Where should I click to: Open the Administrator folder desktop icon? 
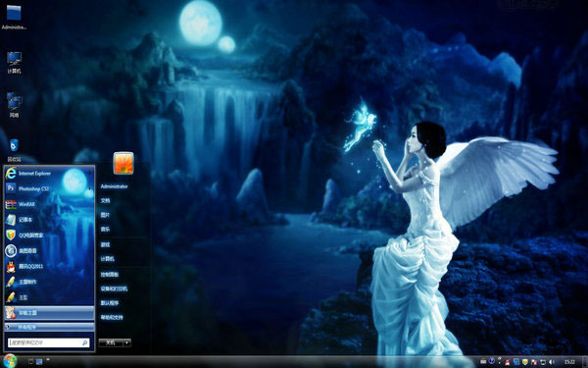tap(14, 17)
